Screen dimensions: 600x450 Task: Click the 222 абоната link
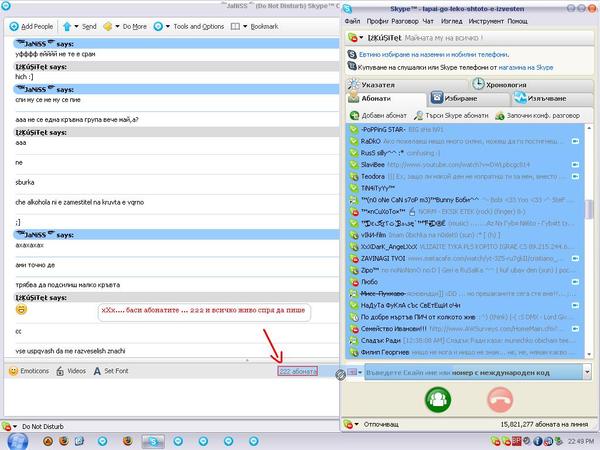coord(298,371)
